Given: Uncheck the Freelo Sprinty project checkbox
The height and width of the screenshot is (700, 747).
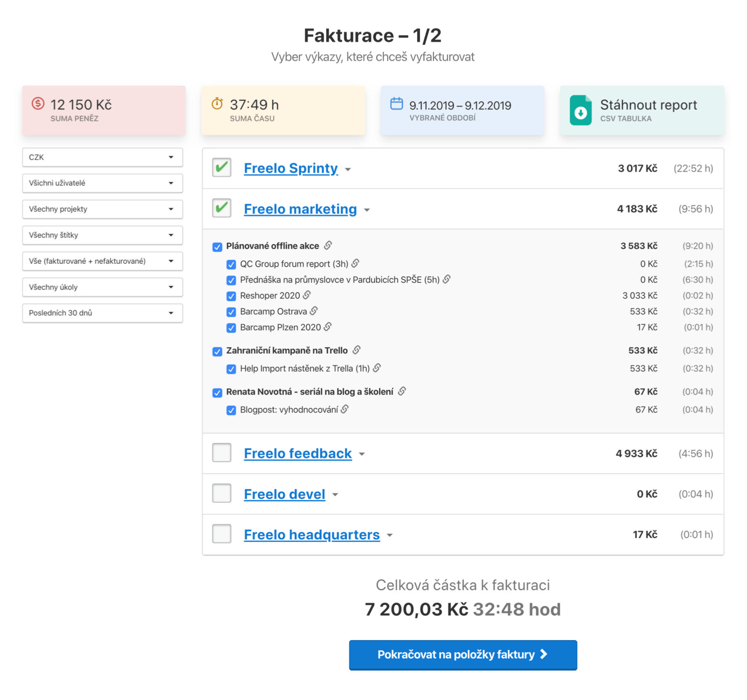Looking at the screenshot, I should [x=222, y=168].
